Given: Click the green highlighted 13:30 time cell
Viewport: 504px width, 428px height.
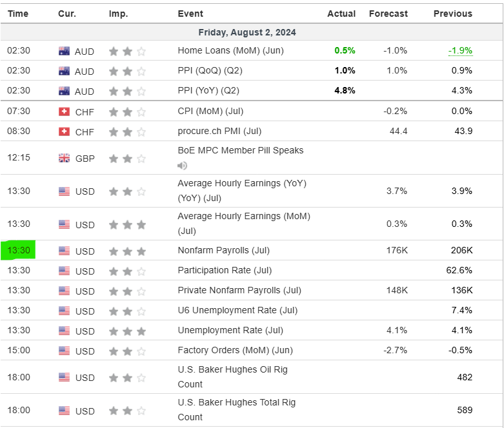Looking at the screenshot, I should (x=19, y=250).
